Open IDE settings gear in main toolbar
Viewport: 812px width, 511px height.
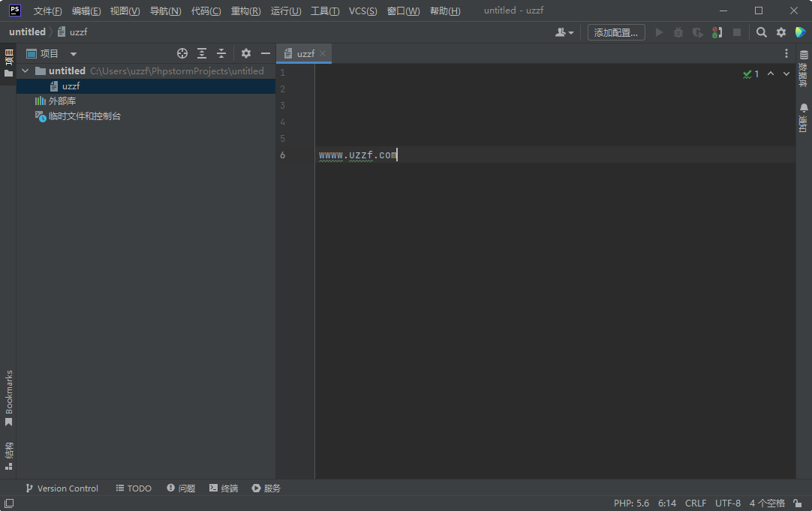pos(781,32)
